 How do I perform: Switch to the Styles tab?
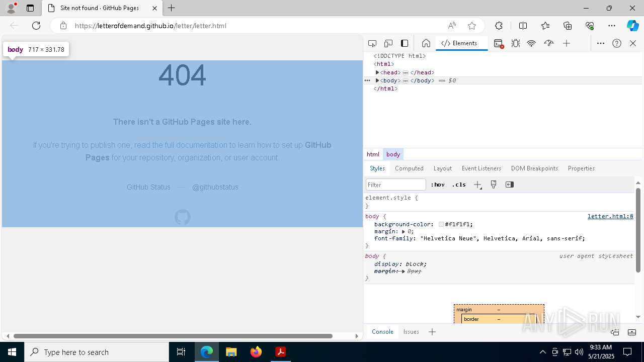click(x=377, y=168)
